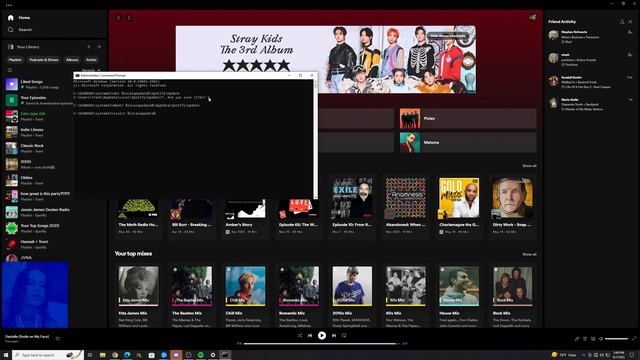Open Your Episodes in the library
Screen dimensions: 640x360
pyautogui.click(x=39, y=100)
